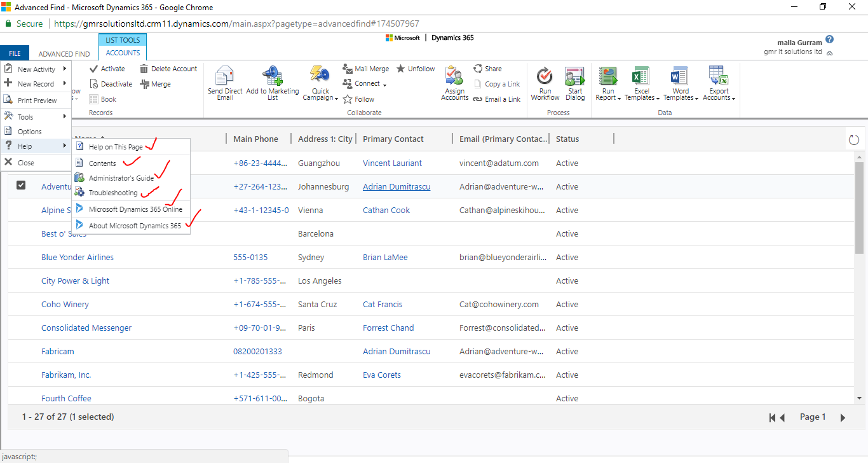Click Run Workflow

click(545, 83)
